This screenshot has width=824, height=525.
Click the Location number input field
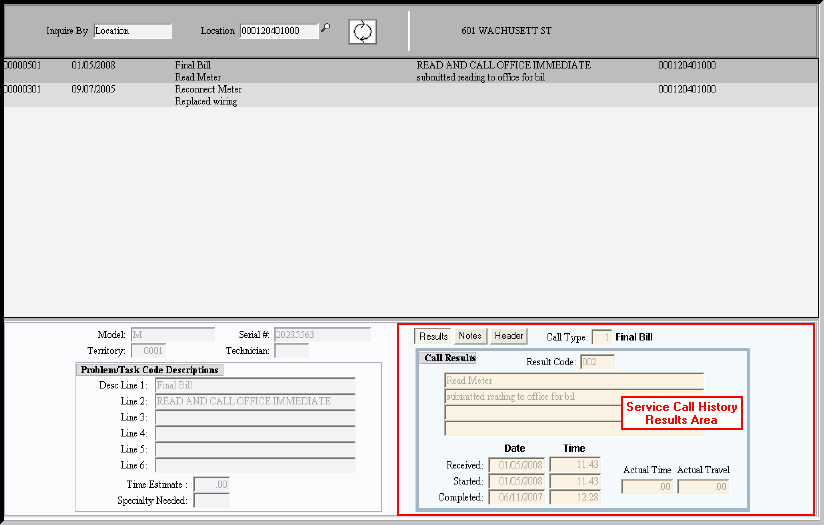coord(279,31)
